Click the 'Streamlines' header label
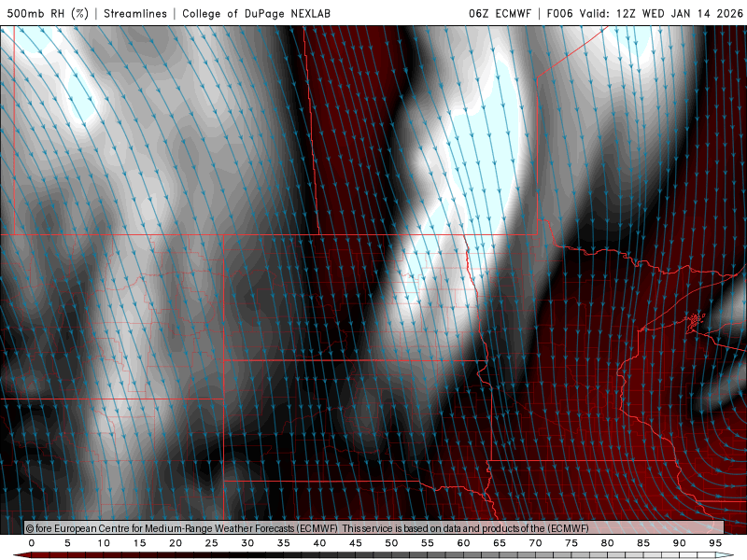747x560 pixels. [135, 13]
